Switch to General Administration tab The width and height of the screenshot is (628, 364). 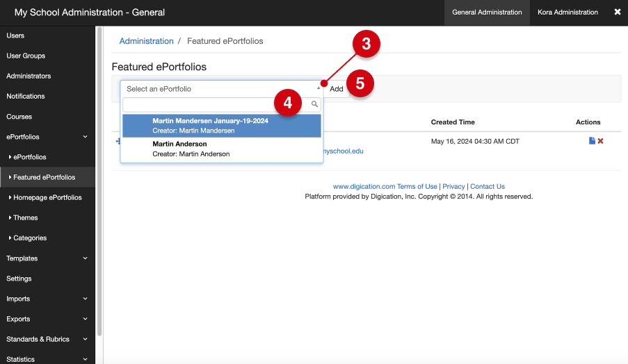click(x=487, y=13)
